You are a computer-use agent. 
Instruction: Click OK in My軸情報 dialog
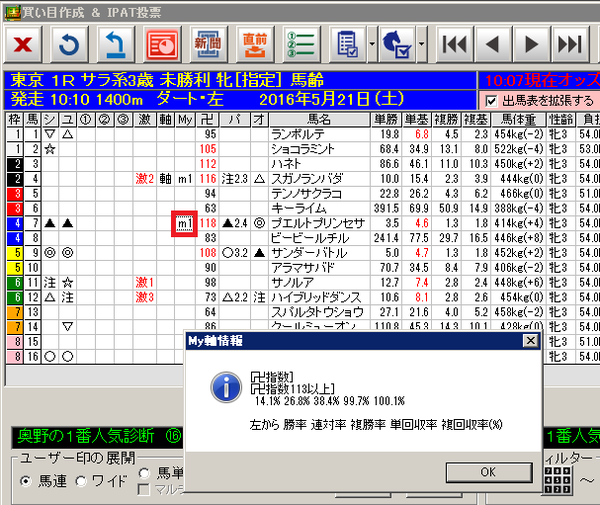(x=489, y=472)
